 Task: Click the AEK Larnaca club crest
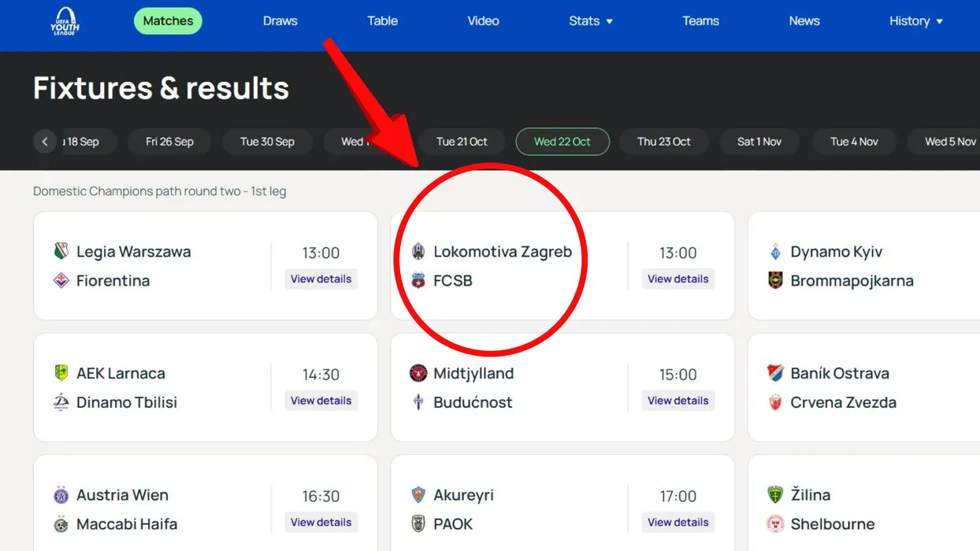click(61, 373)
